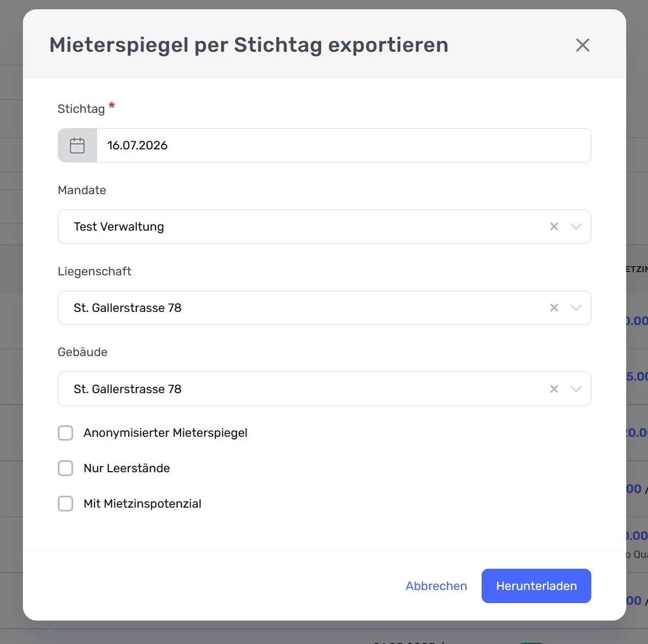Clear the Mandate selection Test Verwaltung
The width and height of the screenshot is (648, 644).
point(554,226)
